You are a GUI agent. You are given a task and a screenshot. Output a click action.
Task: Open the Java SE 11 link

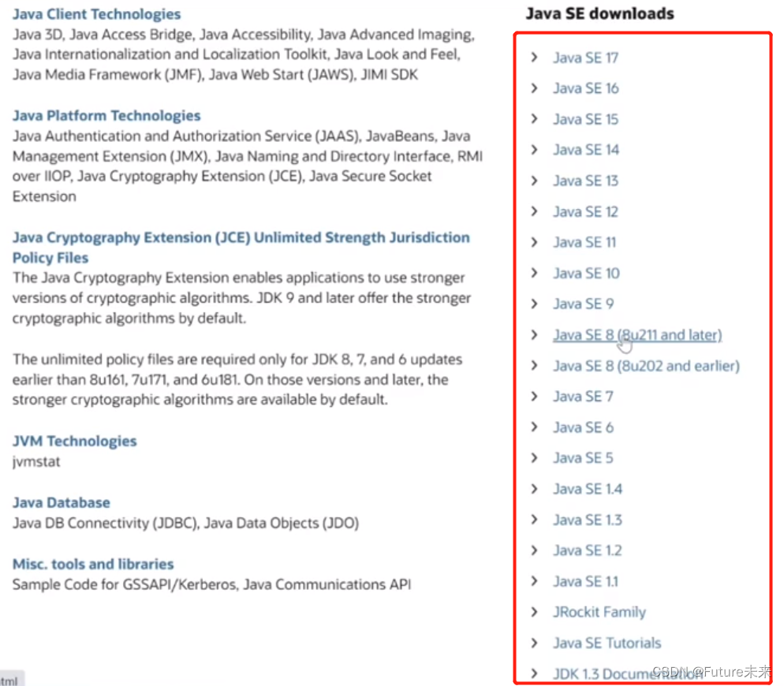[584, 243]
